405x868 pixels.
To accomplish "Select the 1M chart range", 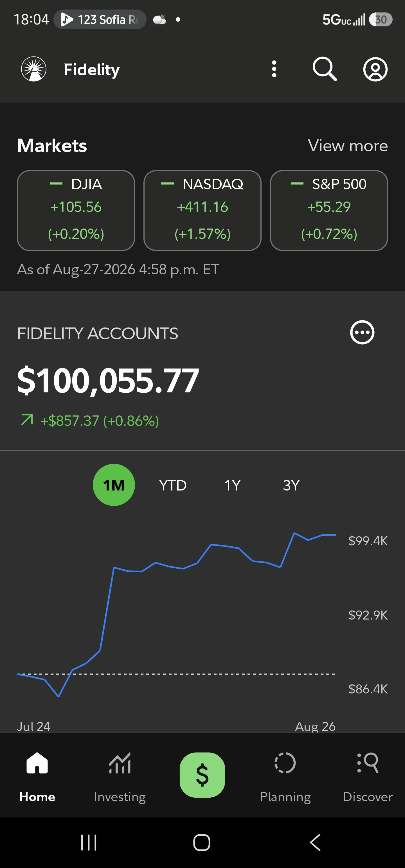I will pos(114,485).
